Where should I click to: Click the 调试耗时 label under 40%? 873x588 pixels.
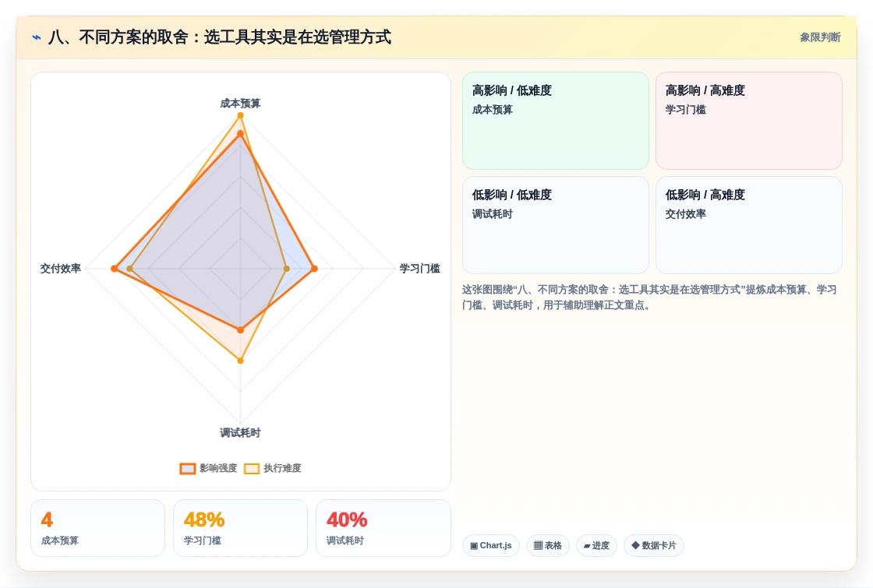(345, 540)
